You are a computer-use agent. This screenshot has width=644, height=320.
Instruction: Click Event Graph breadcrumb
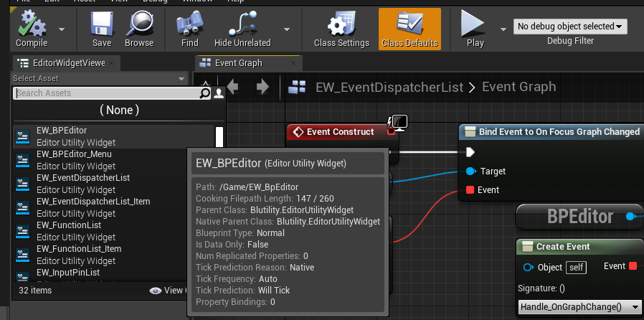click(518, 87)
